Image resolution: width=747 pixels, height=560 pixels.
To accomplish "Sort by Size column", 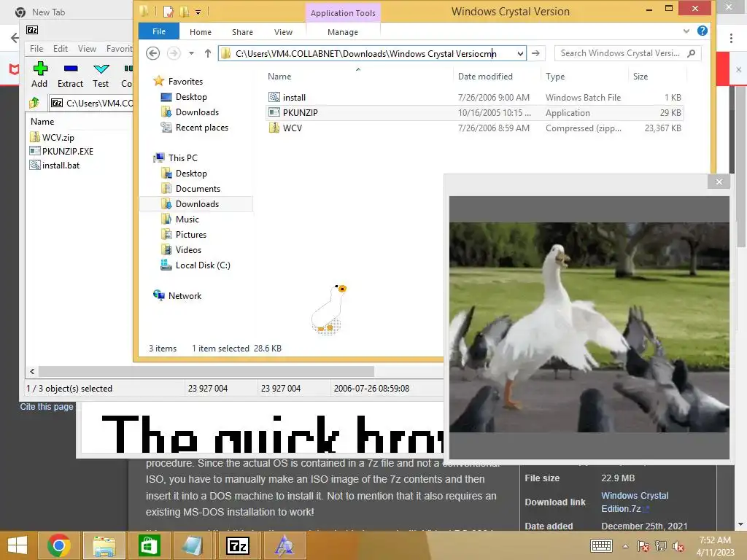I will click(640, 76).
